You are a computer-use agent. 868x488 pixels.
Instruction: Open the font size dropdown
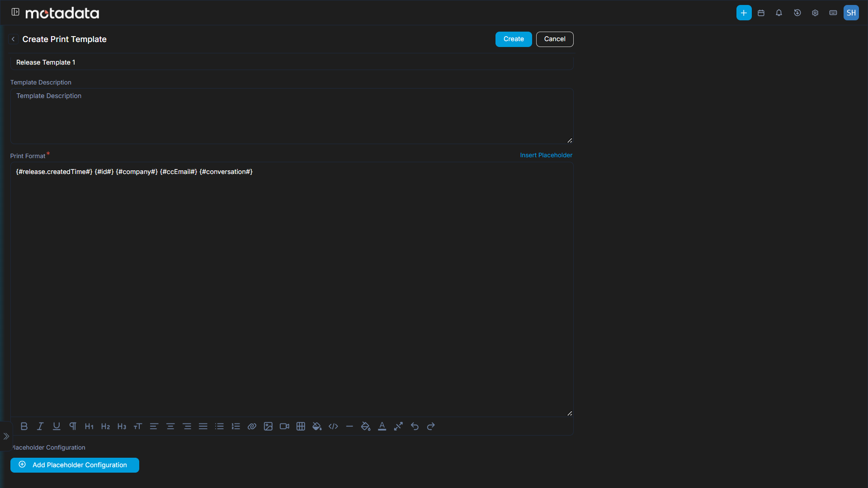coord(138,426)
